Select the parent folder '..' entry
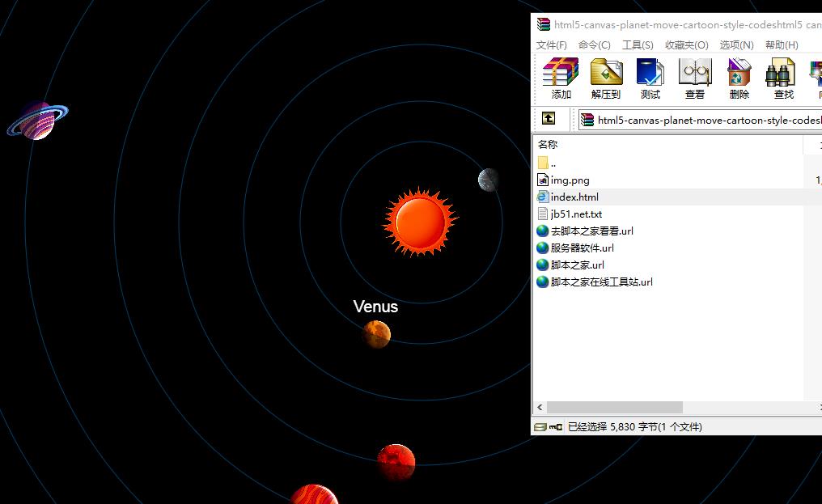Image resolution: width=822 pixels, height=504 pixels. pos(546,163)
